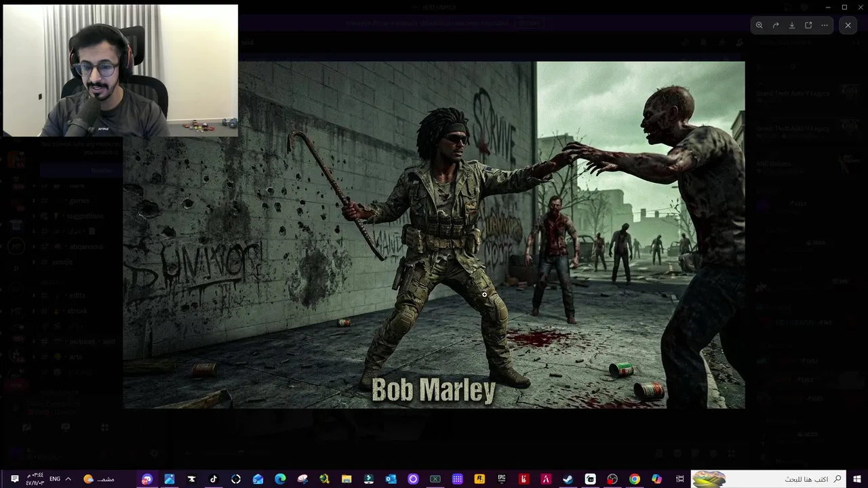Zoom in on the image with magnifier icon
Screen dimensions: 868x488
759,25
